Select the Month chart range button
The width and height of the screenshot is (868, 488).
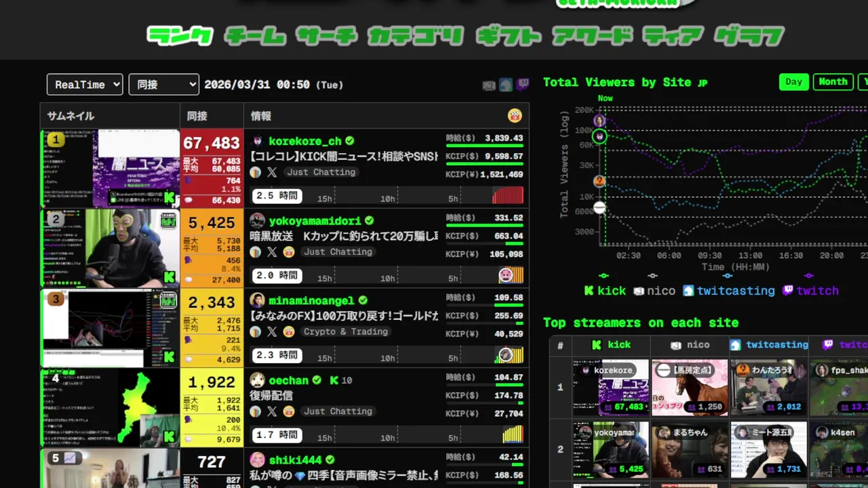click(833, 82)
